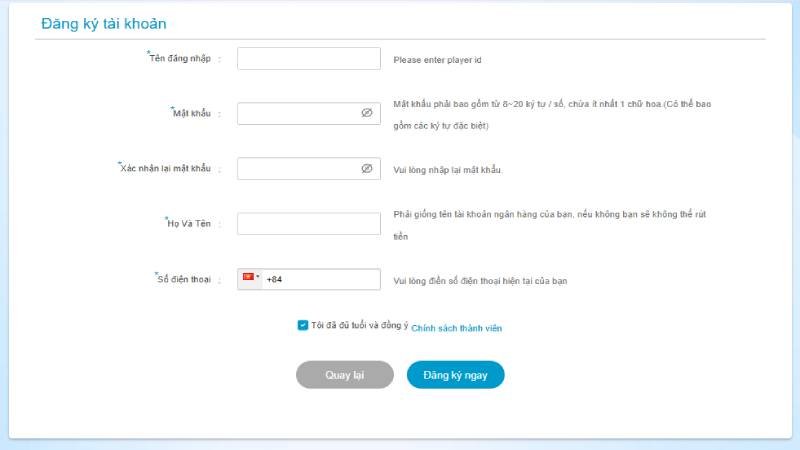
Task: Click the 'Mật khẩu phải bao gồm' password rule hint
Action: [552, 114]
